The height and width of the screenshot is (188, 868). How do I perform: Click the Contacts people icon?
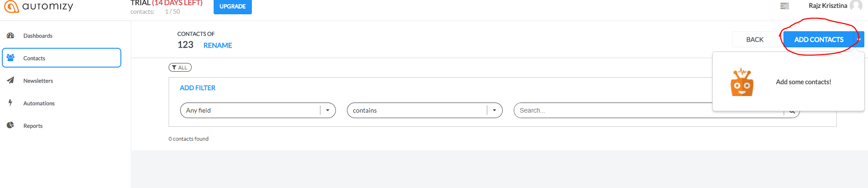[x=11, y=58]
